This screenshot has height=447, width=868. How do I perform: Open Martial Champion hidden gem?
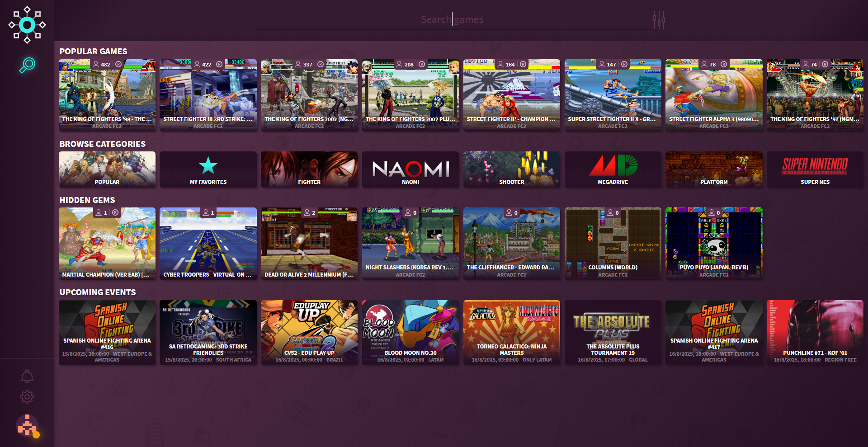click(x=107, y=244)
